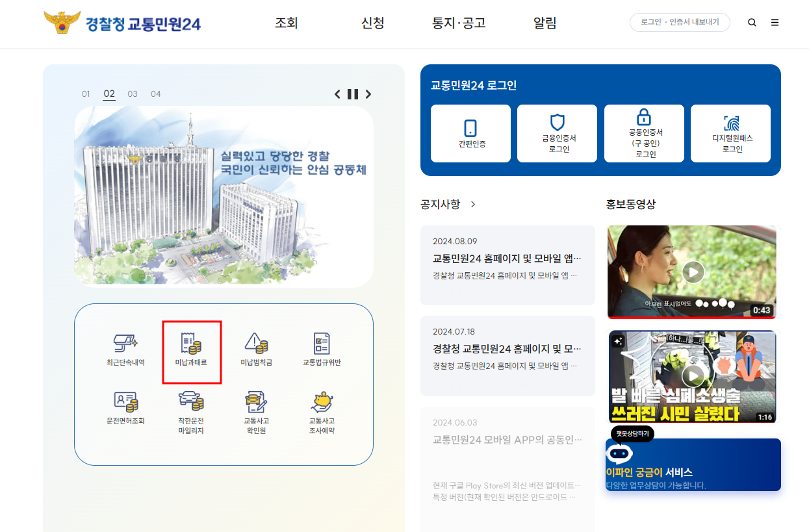Open the chatbot robot icon
The width and height of the screenshot is (809, 532).
click(x=619, y=453)
